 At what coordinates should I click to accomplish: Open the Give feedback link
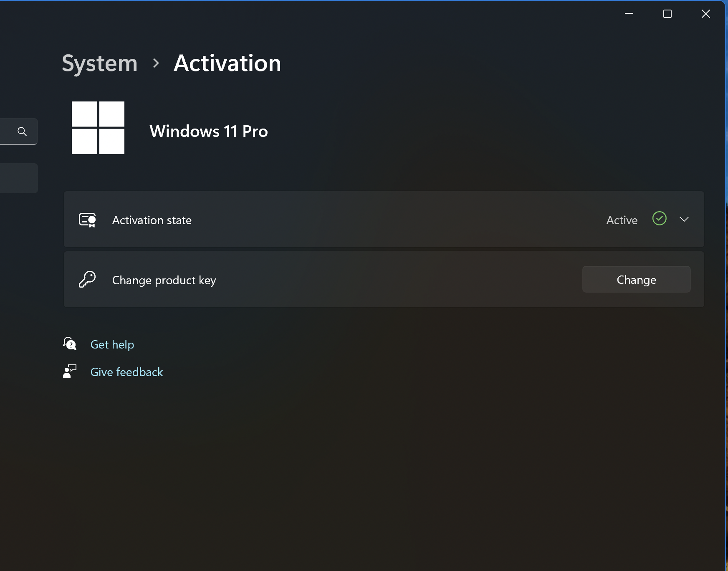(x=126, y=372)
